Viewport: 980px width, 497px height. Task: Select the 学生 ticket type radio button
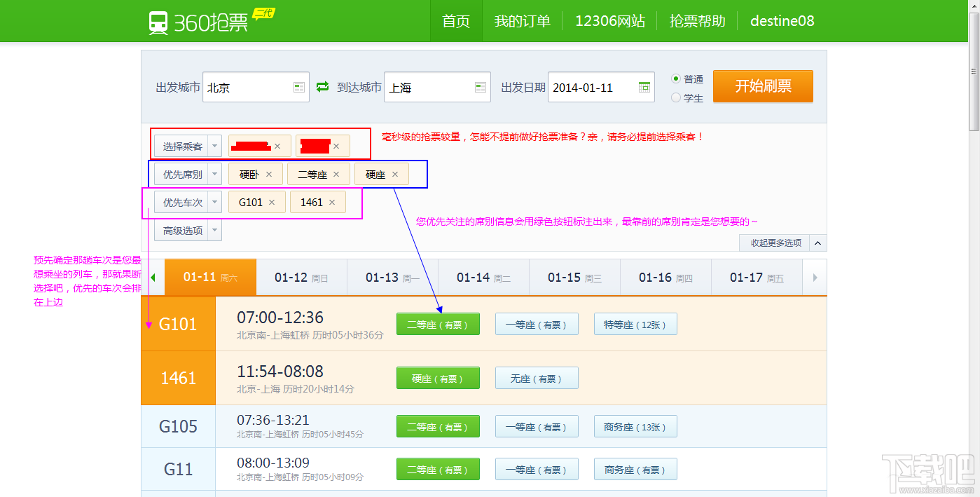(675, 98)
